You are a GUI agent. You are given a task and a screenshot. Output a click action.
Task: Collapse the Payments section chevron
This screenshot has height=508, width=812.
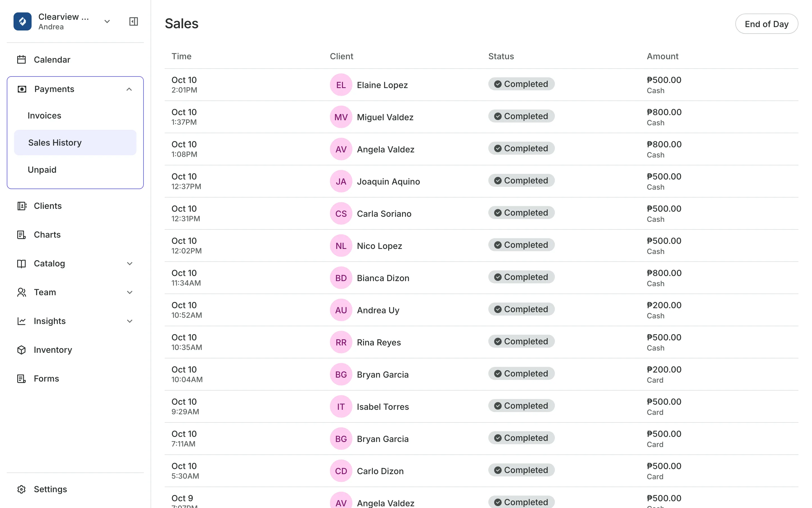coord(129,89)
